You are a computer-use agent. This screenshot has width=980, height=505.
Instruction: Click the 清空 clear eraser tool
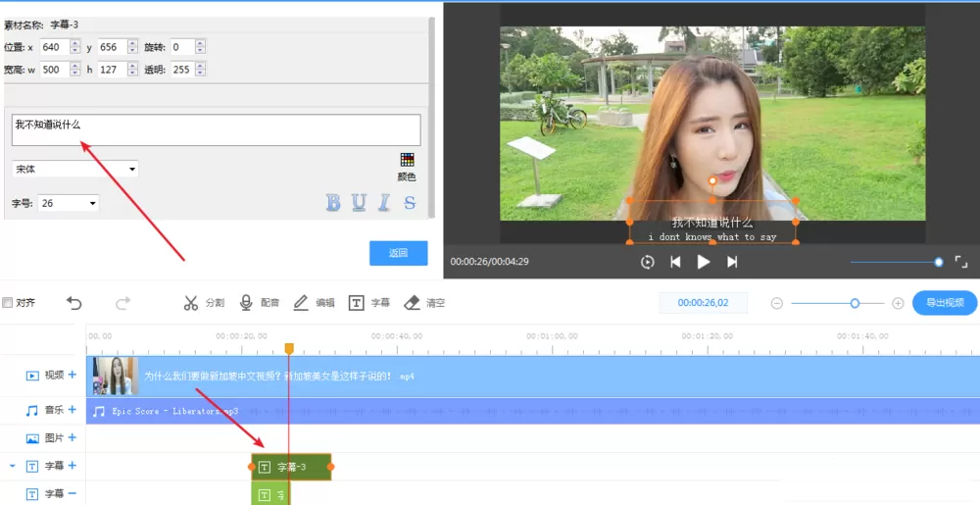click(424, 302)
